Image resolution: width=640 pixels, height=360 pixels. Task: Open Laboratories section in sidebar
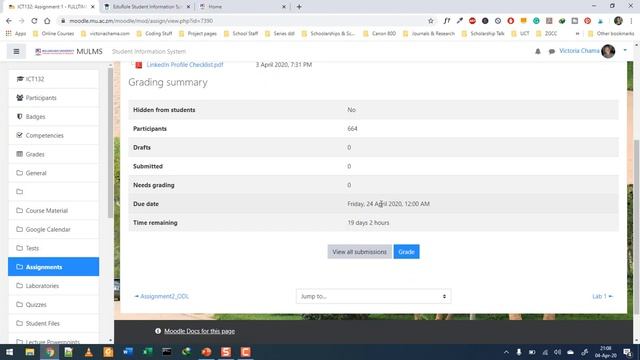(x=53, y=285)
